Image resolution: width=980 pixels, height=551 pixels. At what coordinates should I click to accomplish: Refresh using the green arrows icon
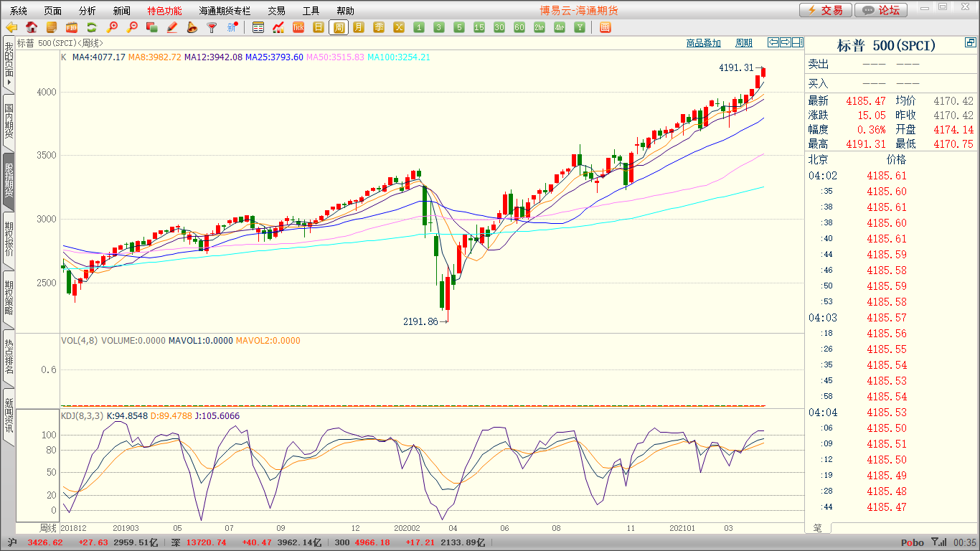tap(92, 27)
